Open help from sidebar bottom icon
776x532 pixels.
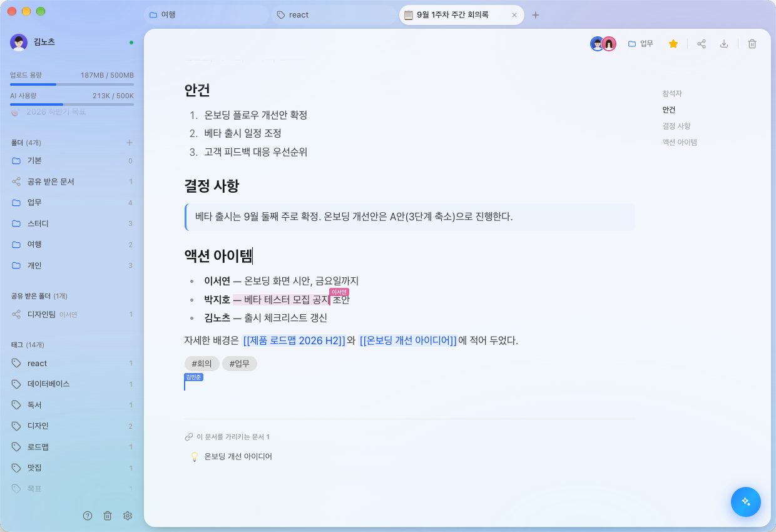(88, 516)
